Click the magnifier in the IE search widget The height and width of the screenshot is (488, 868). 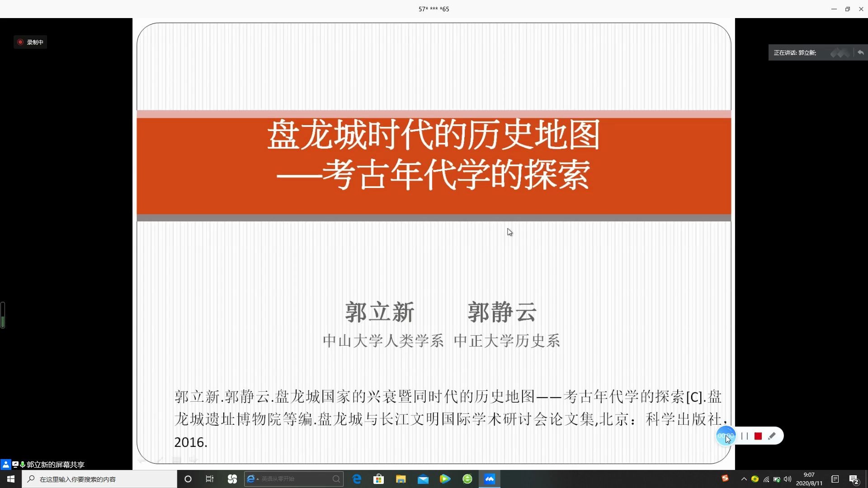336,479
